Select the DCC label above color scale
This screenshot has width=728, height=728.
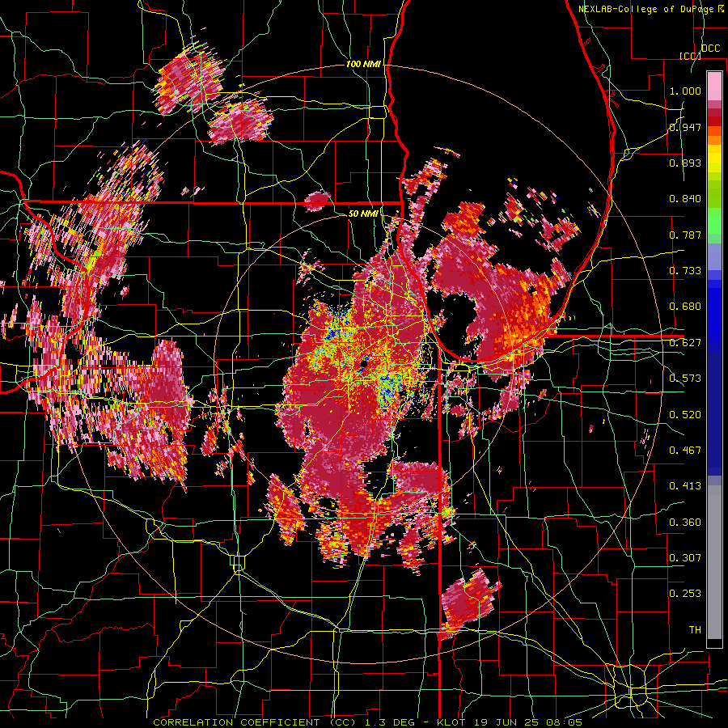[710, 49]
